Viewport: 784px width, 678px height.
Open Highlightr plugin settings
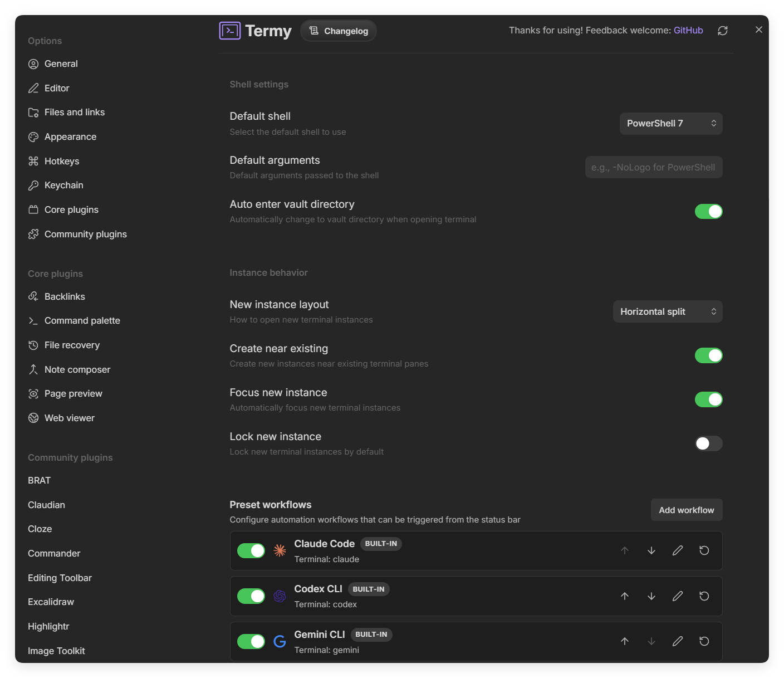click(48, 626)
